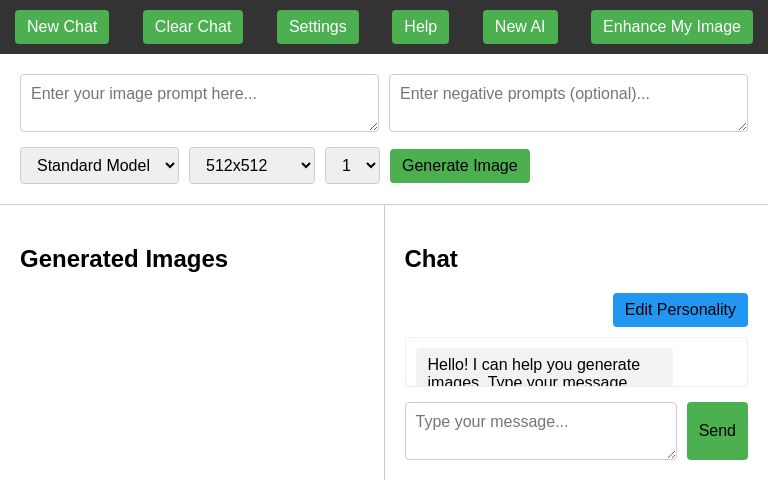Click the chat message box's resize handle

tap(671, 454)
